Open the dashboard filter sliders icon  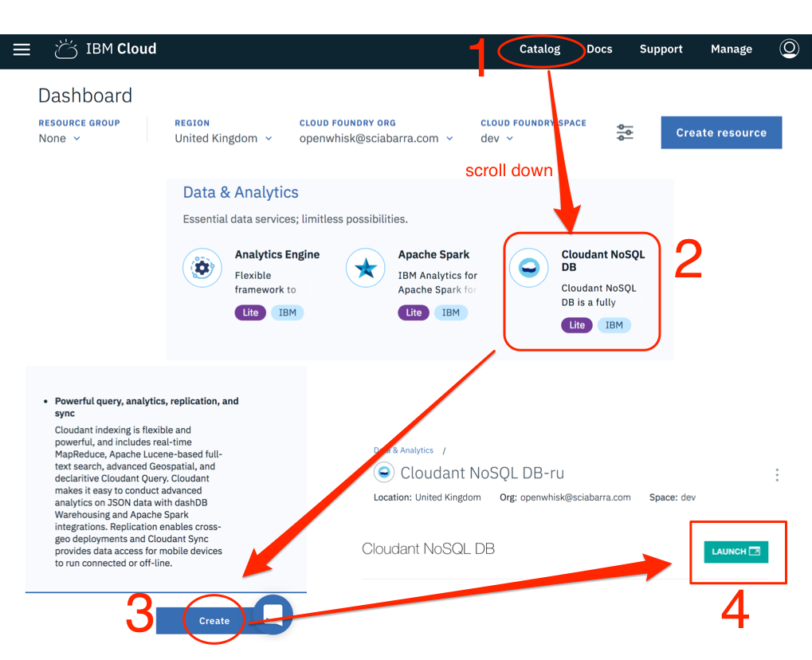pos(625,132)
